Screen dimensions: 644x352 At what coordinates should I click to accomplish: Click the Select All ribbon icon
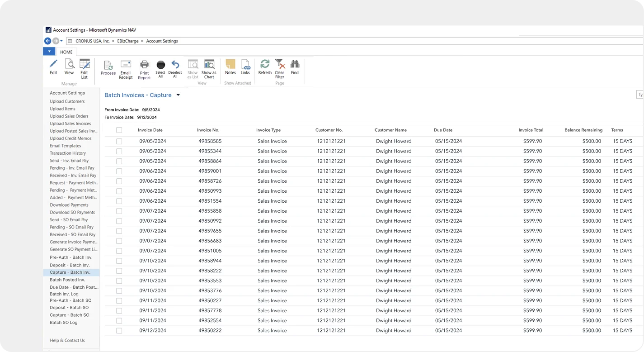pos(160,65)
